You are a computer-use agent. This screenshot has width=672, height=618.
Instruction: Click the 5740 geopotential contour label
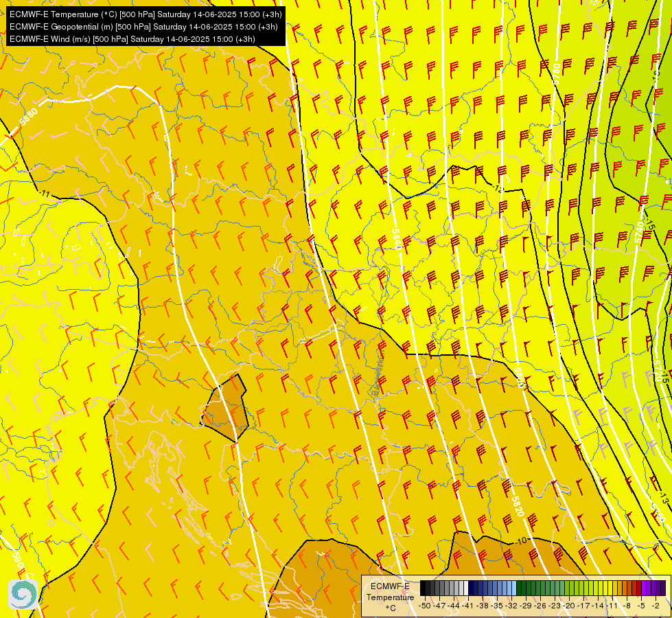pos(640,233)
